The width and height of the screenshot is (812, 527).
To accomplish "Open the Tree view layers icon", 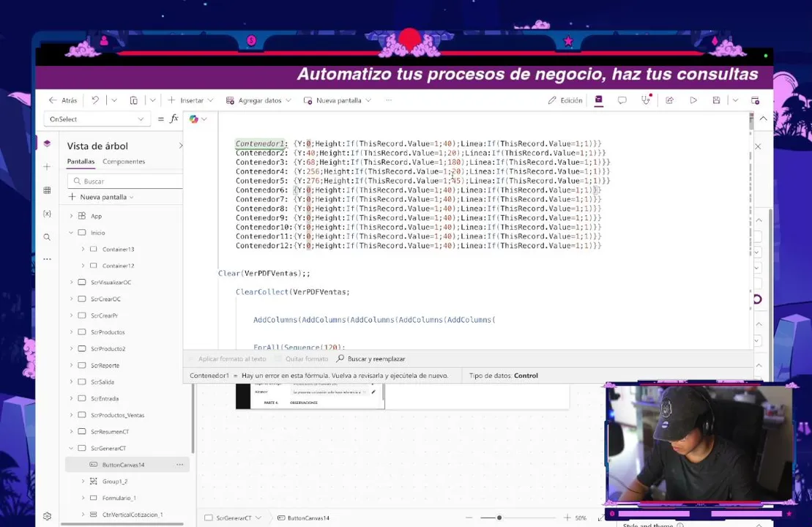I will [x=47, y=143].
